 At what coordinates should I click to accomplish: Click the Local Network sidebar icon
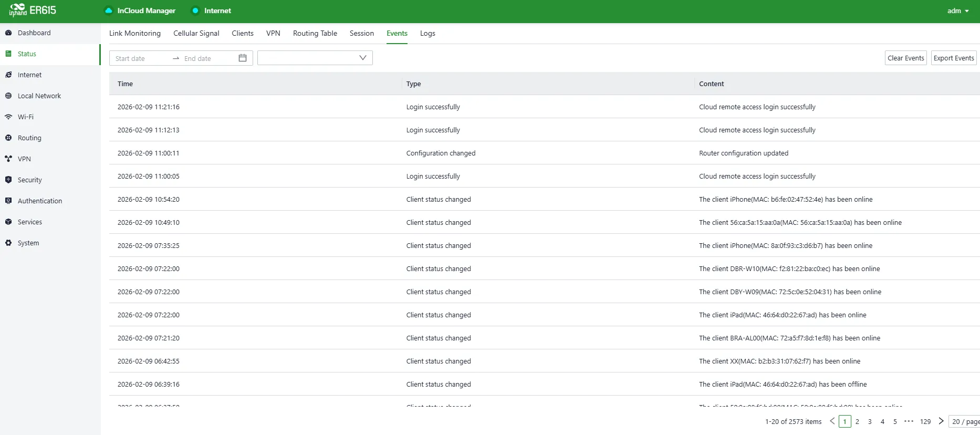pyautogui.click(x=8, y=96)
